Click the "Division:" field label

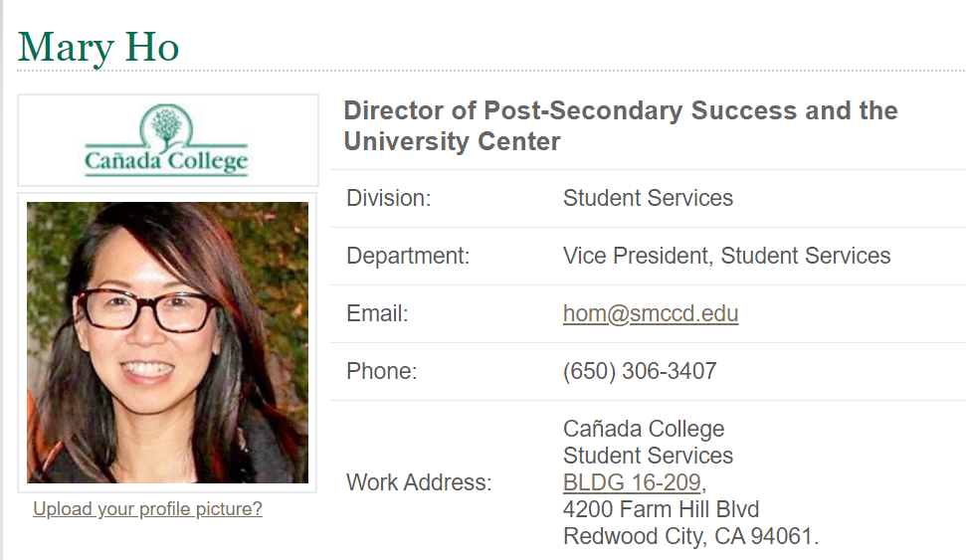pyautogui.click(x=388, y=199)
